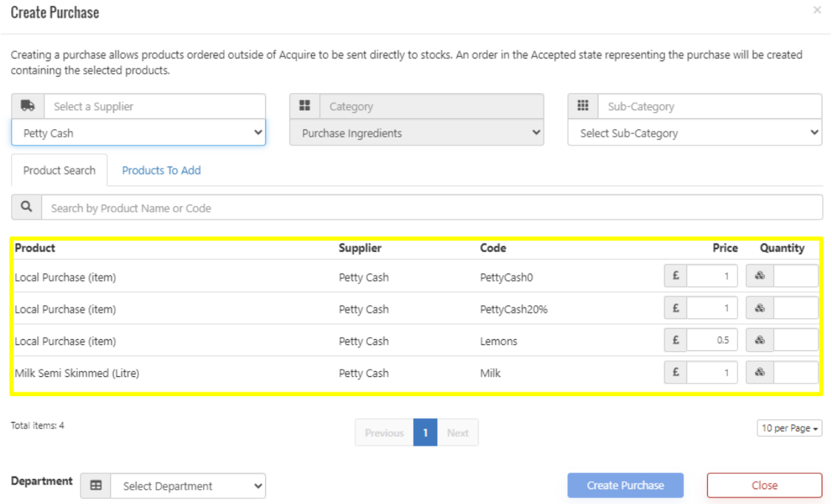Click the truck icon beside Select a Supplier
The width and height of the screenshot is (832, 504).
(x=28, y=106)
